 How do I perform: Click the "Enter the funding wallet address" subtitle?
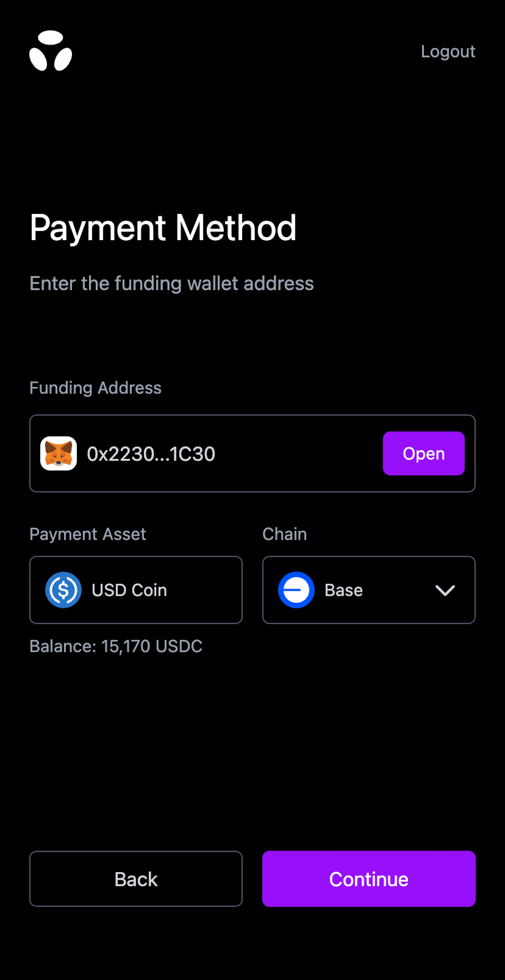(x=171, y=283)
